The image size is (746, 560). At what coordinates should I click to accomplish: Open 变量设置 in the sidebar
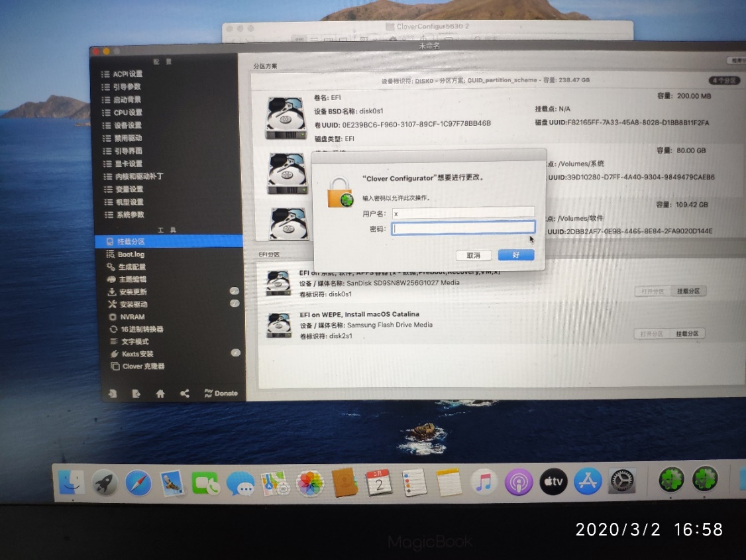click(x=124, y=190)
